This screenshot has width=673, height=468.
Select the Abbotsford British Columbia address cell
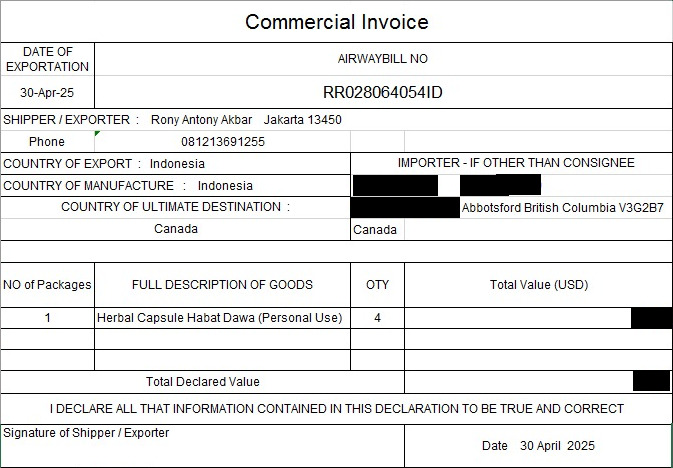tap(563, 208)
